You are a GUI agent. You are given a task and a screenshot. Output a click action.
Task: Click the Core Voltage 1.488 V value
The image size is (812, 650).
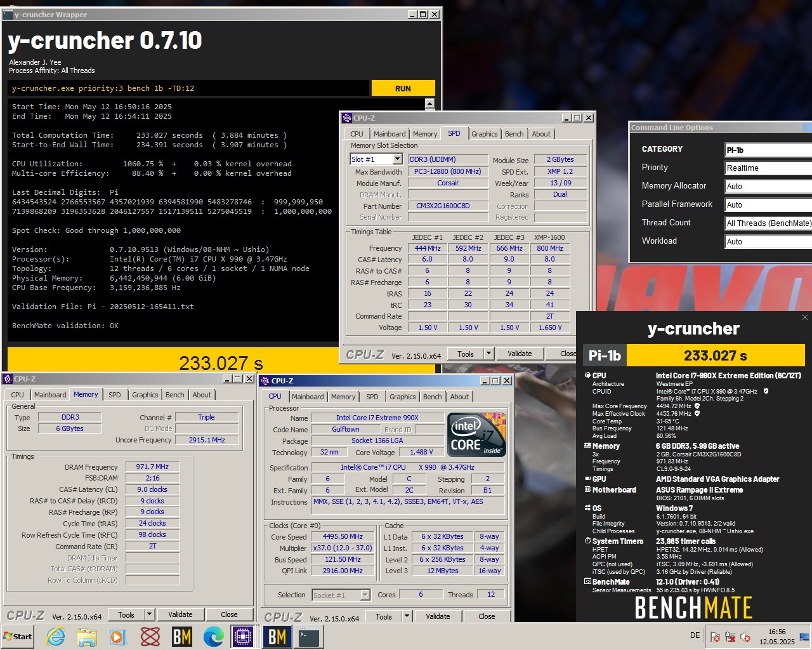[x=422, y=452]
